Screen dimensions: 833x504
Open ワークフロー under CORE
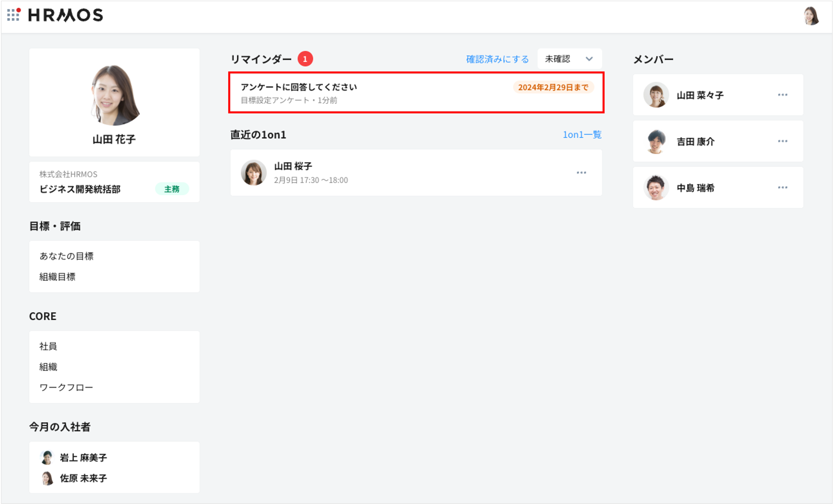pos(66,387)
